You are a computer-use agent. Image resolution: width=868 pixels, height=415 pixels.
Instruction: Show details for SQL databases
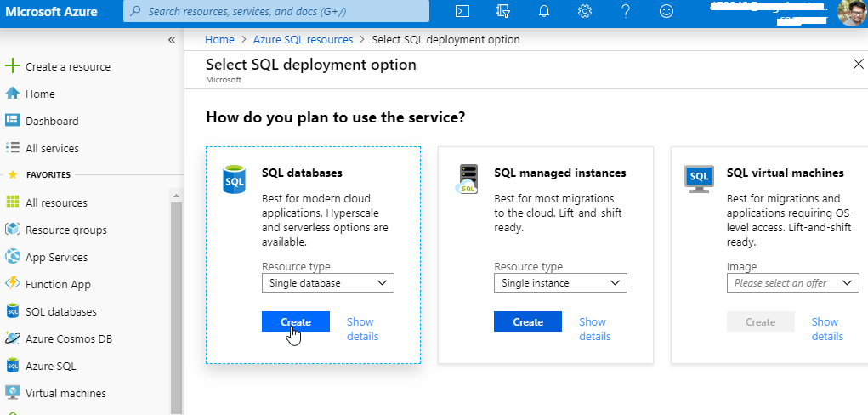pos(361,328)
